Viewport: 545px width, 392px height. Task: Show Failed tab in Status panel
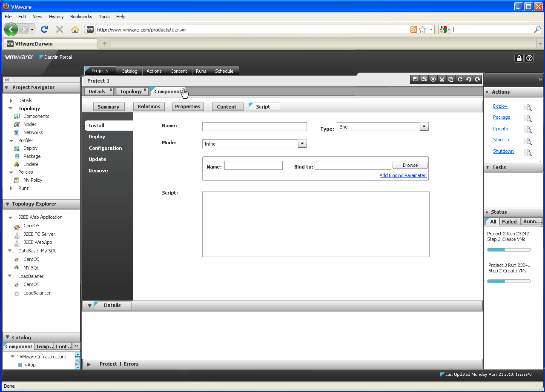click(509, 222)
